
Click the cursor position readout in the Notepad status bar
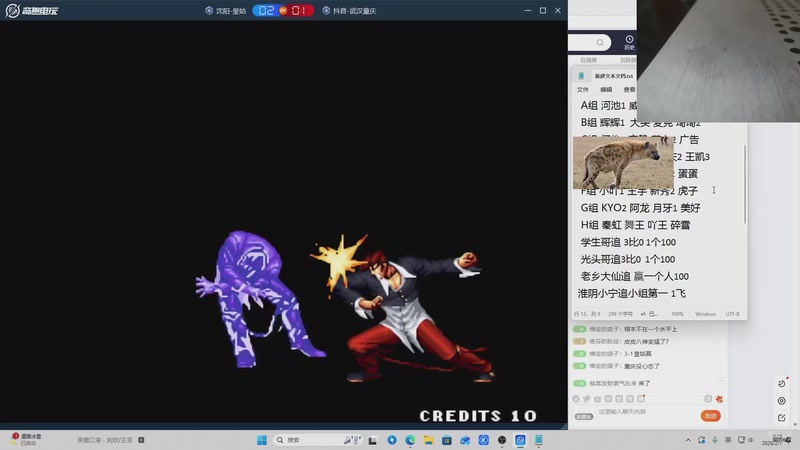(587, 314)
